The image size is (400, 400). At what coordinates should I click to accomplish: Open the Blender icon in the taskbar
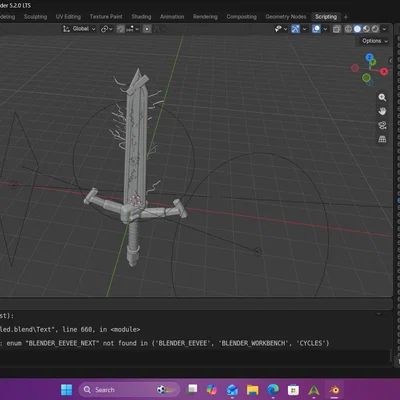pos(334,390)
